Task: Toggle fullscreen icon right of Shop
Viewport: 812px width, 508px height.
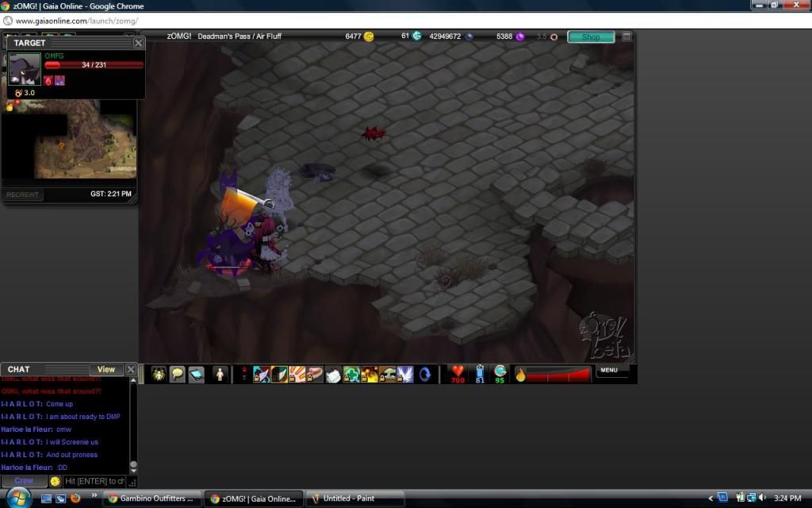Action: [626, 37]
